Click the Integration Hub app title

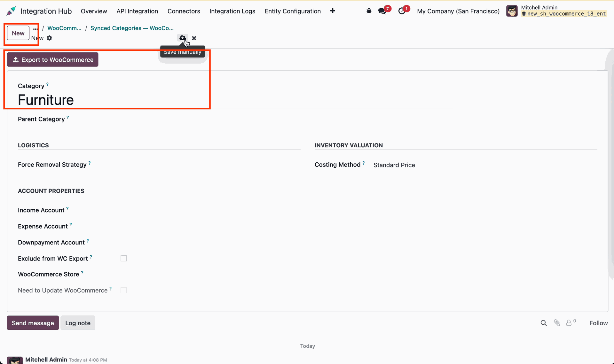pos(46,11)
